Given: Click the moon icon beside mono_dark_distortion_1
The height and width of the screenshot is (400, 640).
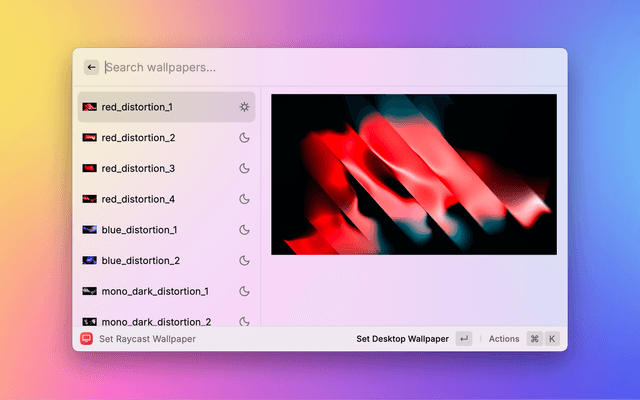Looking at the screenshot, I should 244,292.
